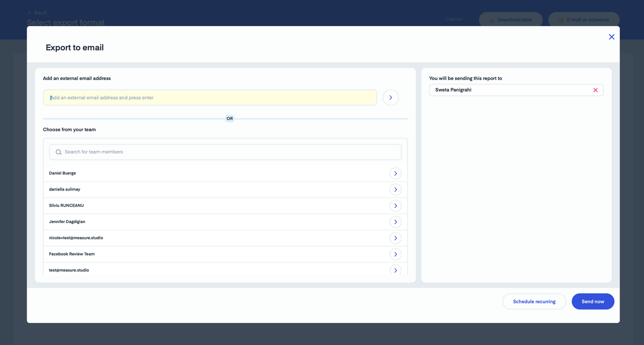Submit external email address arrow button

click(391, 98)
